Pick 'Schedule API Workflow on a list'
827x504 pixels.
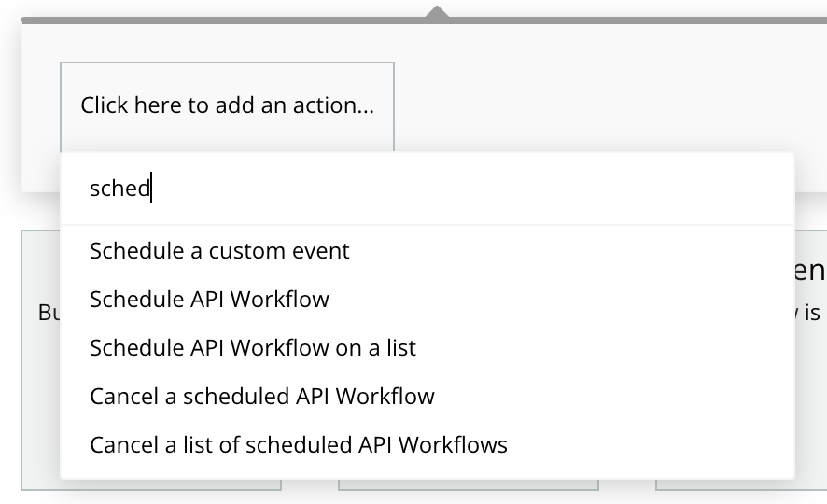(253, 348)
